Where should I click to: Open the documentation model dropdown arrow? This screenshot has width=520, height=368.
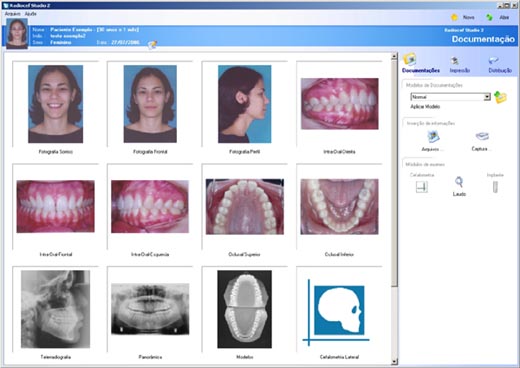pos(487,97)
